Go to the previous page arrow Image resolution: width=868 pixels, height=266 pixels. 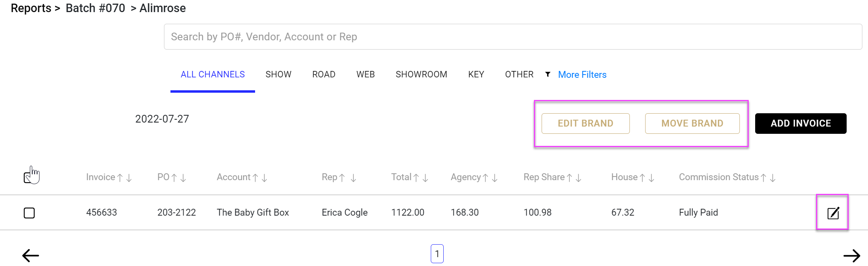click(x=31, y=256)
